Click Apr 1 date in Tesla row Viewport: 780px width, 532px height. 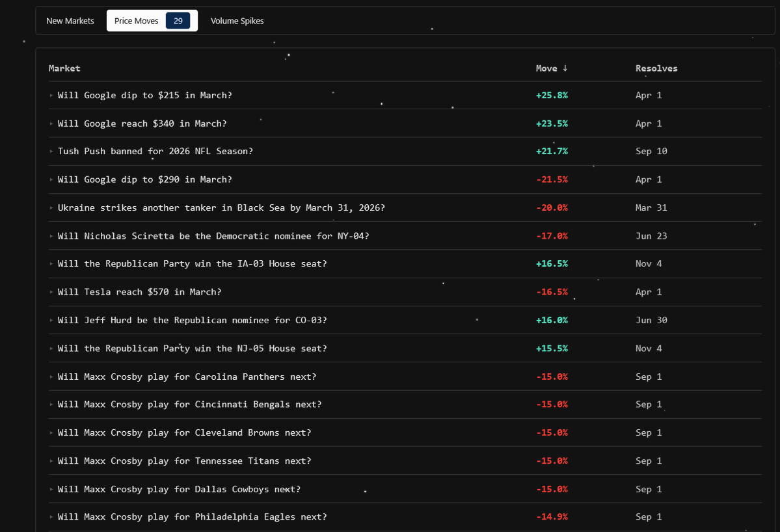pos(649,292)
